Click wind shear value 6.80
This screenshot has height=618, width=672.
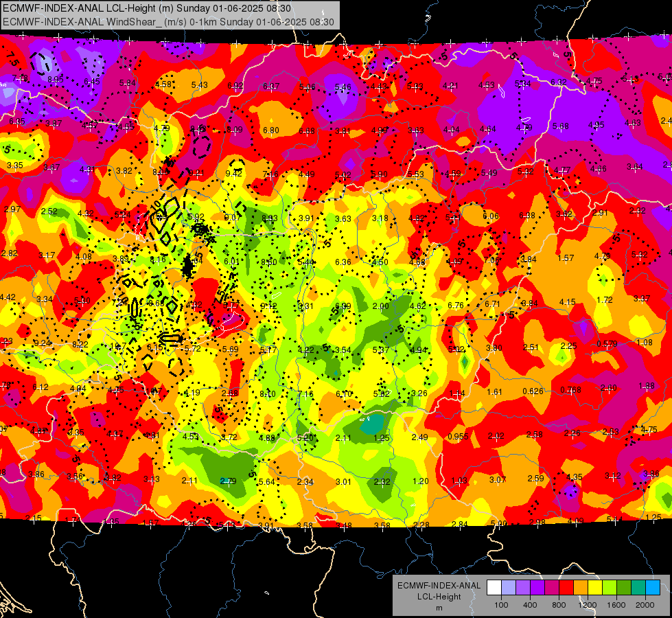click(x=271, y=130)
